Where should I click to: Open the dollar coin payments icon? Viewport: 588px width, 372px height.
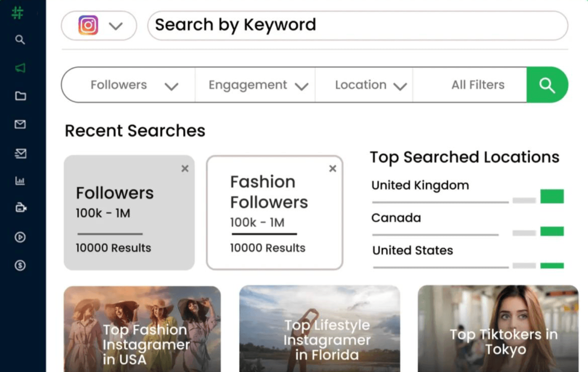[20, 265]
